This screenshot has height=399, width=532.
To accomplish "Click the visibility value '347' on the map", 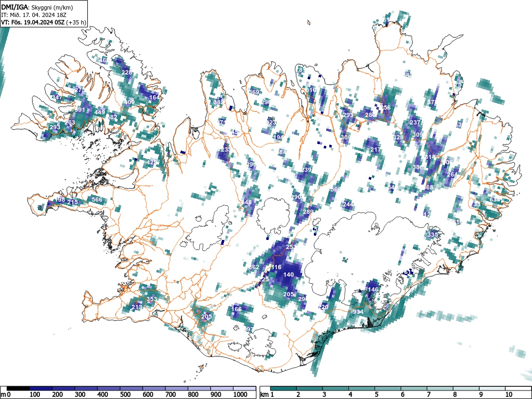I will [x=57, y=97].
